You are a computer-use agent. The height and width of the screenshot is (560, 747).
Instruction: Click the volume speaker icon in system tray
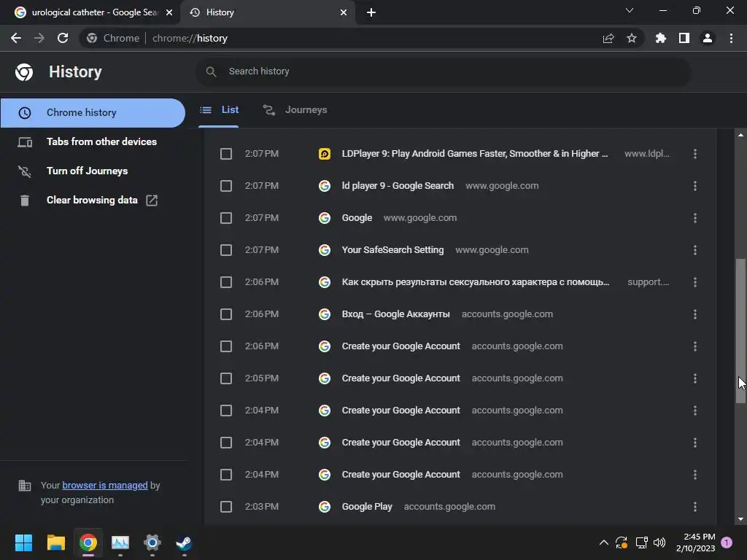tap(659, 542)
